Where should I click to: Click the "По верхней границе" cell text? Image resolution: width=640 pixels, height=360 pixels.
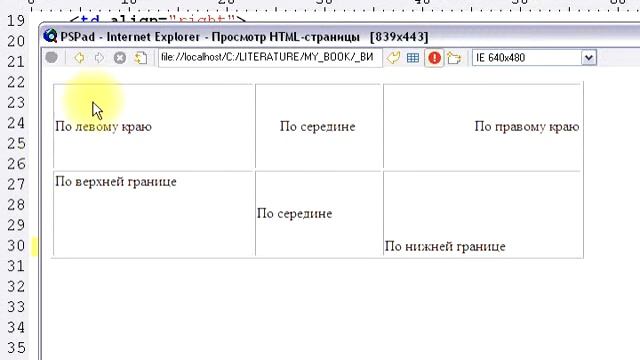pos(116,182)
